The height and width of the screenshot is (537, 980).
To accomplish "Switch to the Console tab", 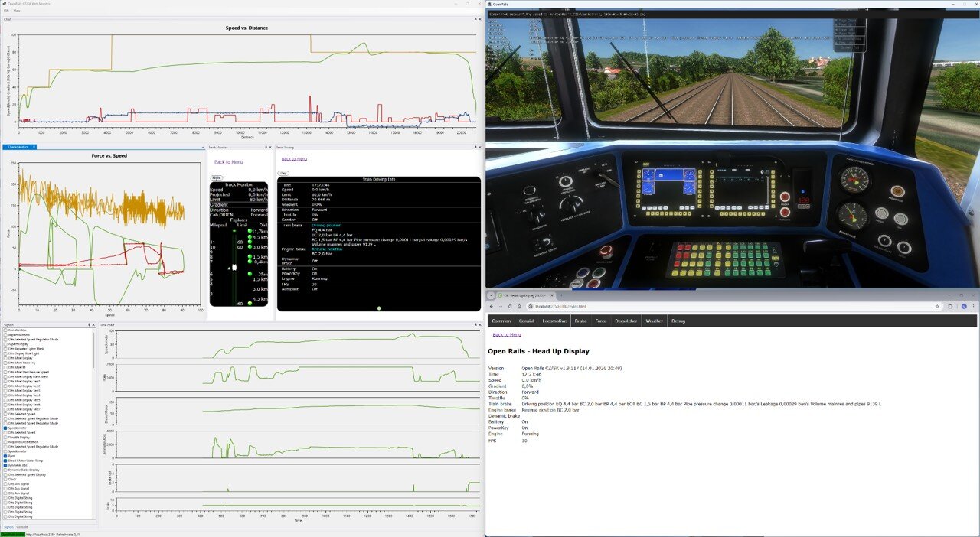I will tap(22, 526).
